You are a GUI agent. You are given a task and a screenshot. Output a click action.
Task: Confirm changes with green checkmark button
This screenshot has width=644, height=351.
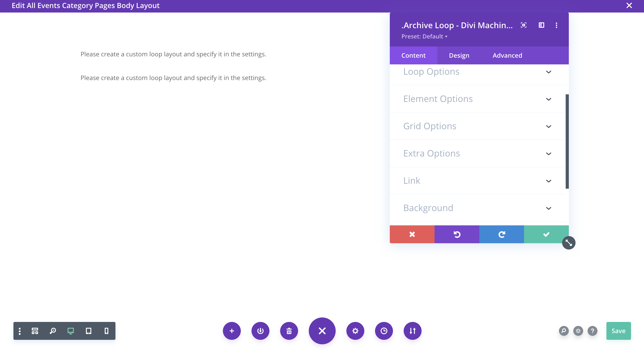[546, 234]
